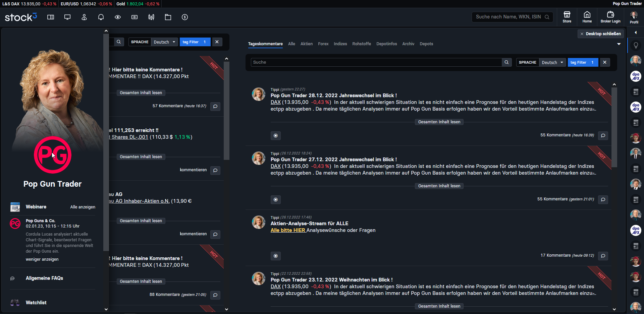Viewport: 644px width, 314px height.
Task: Switch to Aktien tab
Action: [x=307, y=44]
